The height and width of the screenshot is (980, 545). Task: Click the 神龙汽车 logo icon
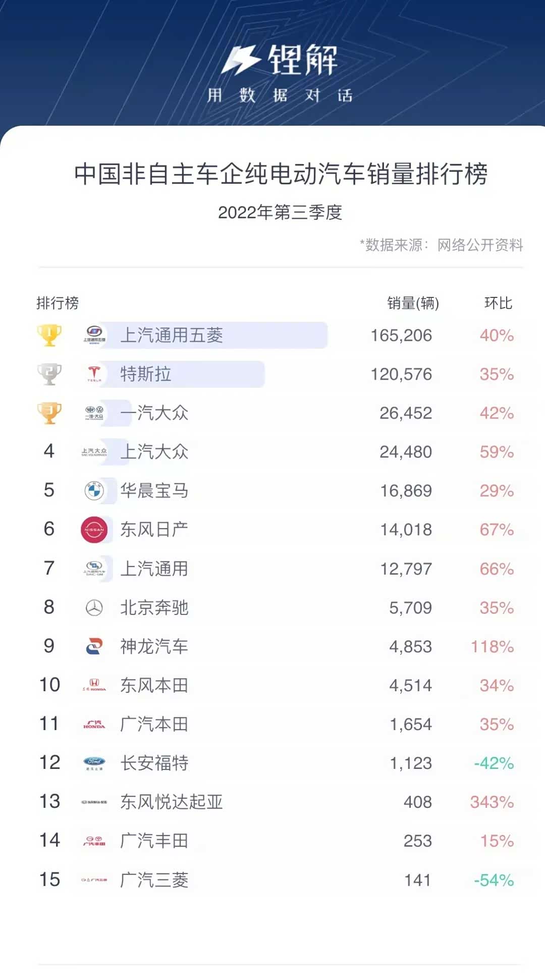[x=94, y=646]
